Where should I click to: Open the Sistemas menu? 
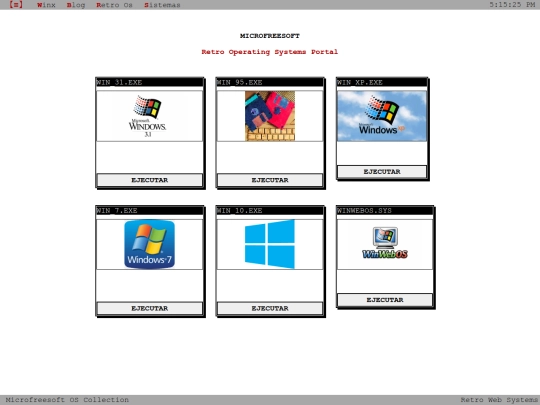[x=162, y=5]
